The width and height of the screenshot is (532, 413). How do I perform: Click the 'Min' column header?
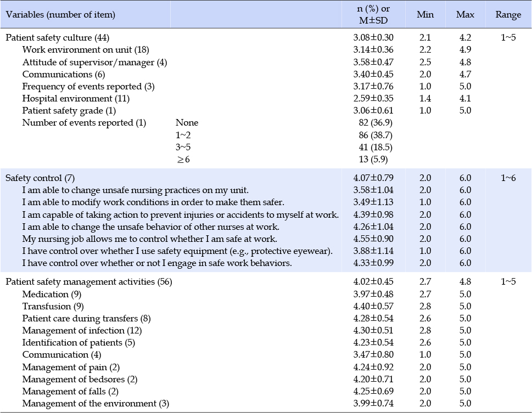pyautogui.click(x=425, y=14)
